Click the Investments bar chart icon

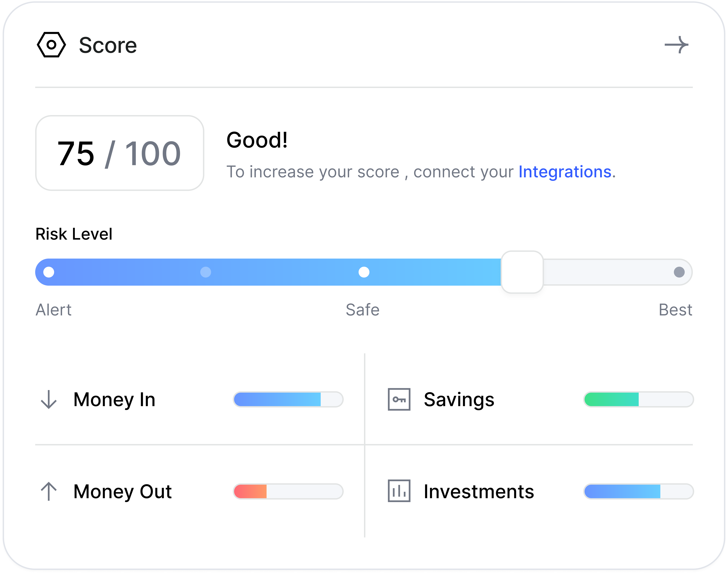coord(399,491)
